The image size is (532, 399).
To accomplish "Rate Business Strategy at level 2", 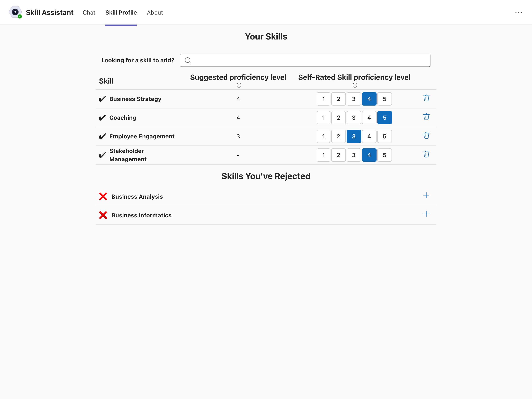I will (x=338, y=99).
